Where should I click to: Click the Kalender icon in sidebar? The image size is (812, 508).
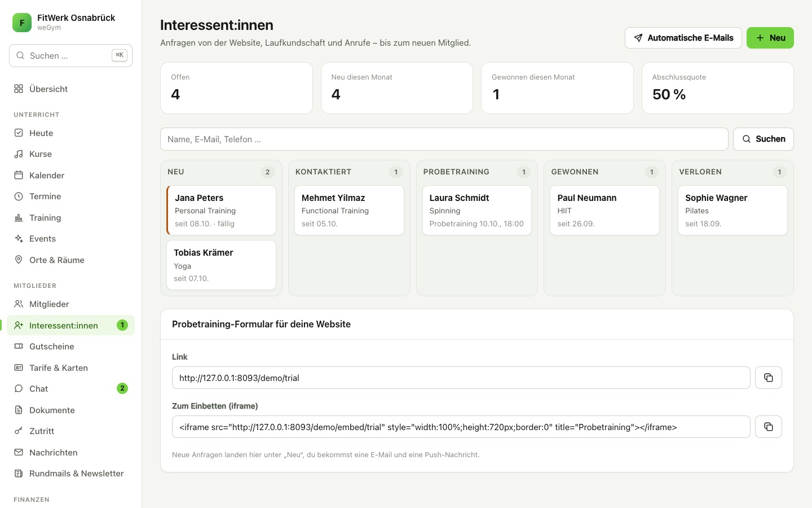click(19, 175)
